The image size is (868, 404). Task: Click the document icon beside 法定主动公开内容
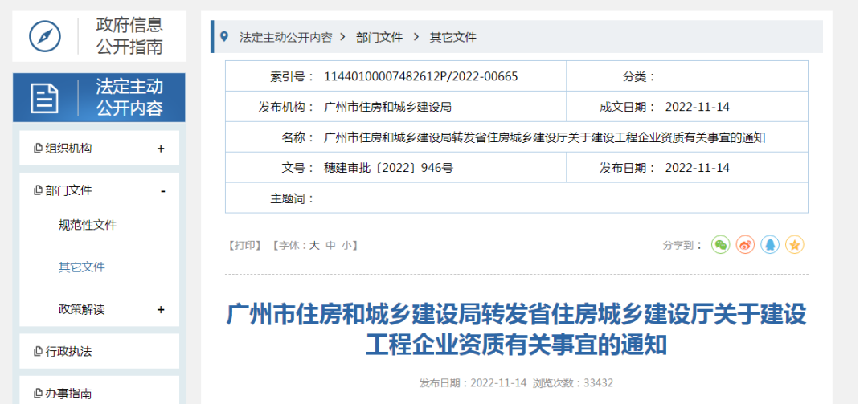pyautogui.click(x=45, y=98)
